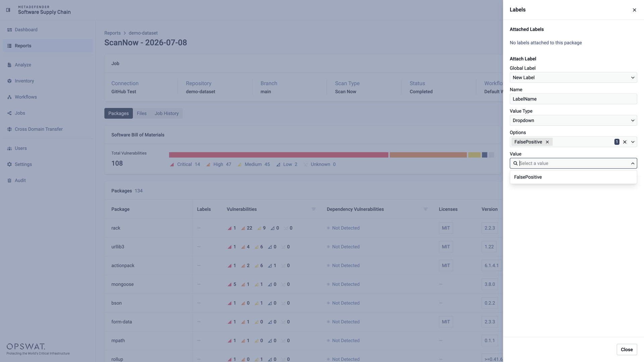
Task: Click the MIT license badge for urllib3
Action: coord(446,247)
